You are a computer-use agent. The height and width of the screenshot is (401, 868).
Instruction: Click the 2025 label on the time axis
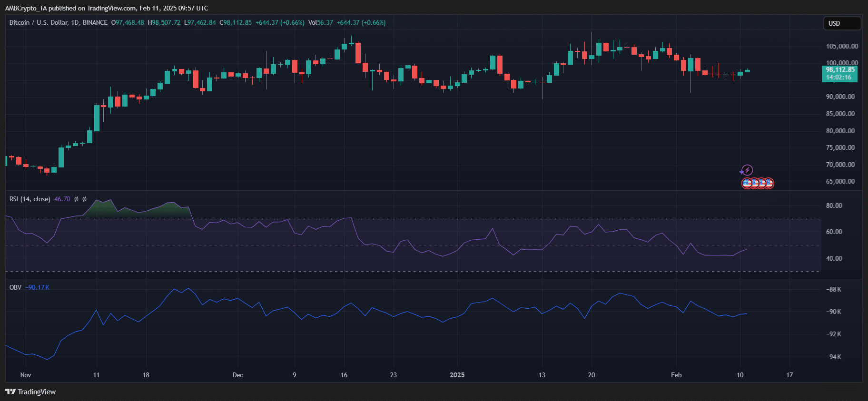[x=457, y=375]
